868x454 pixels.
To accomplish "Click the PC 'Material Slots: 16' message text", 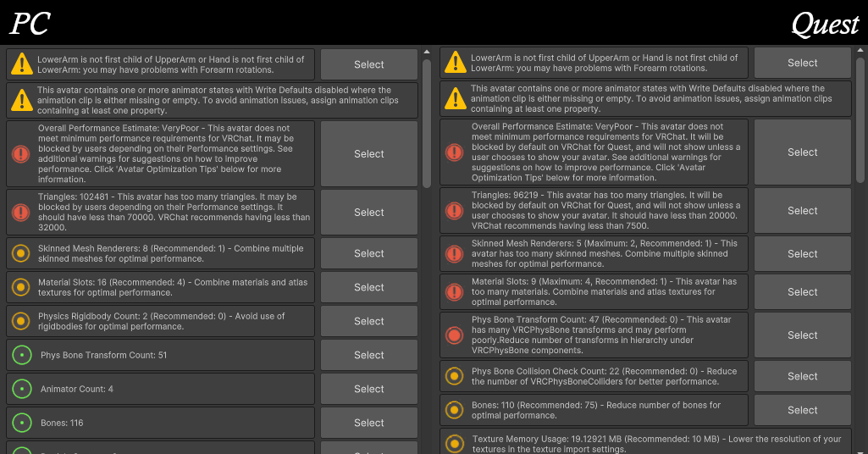I will pyautogui.click(x=173, y=287).
